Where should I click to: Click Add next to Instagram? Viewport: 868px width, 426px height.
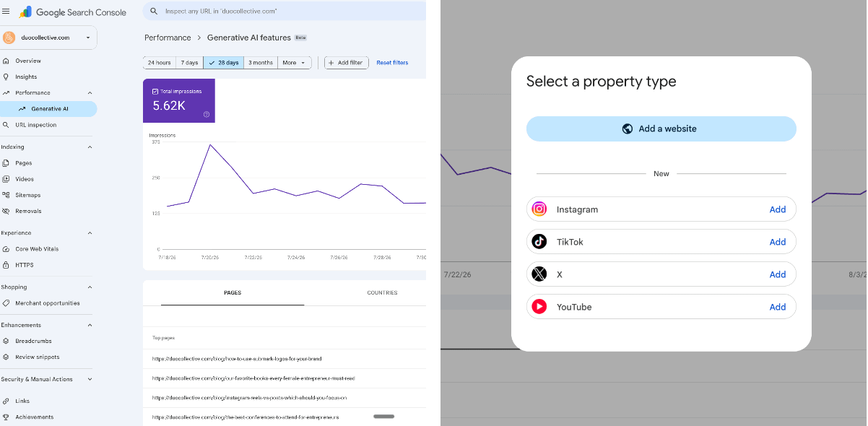pyautogui.click(x=778, y=209)
